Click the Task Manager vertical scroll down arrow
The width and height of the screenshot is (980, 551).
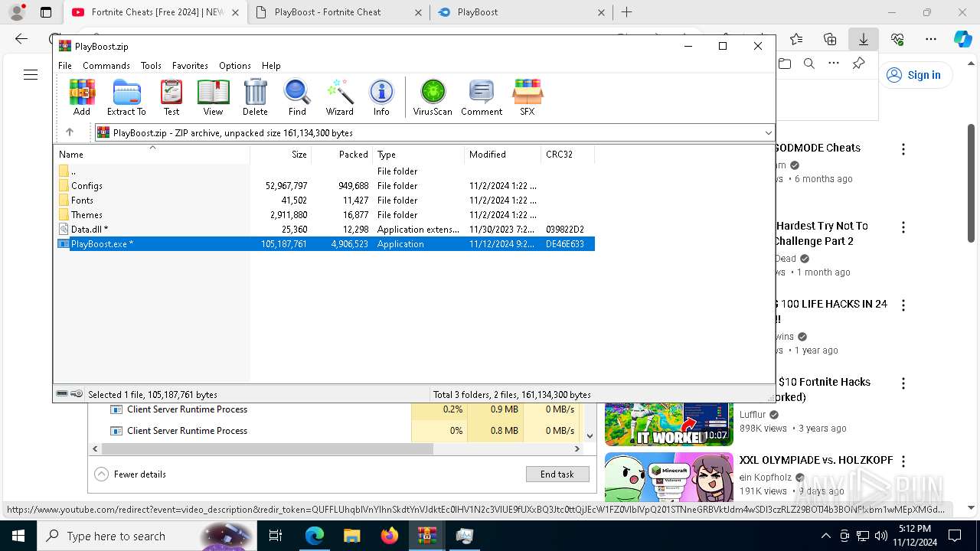[x=590, y=435]
